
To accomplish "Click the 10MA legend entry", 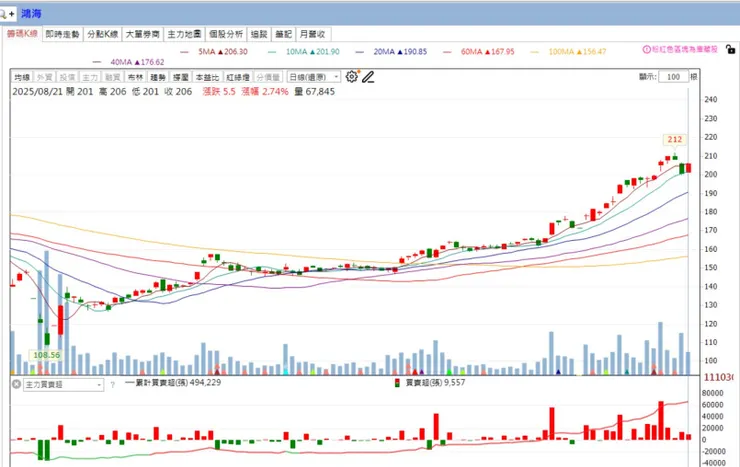I will (x=304, y=51).
